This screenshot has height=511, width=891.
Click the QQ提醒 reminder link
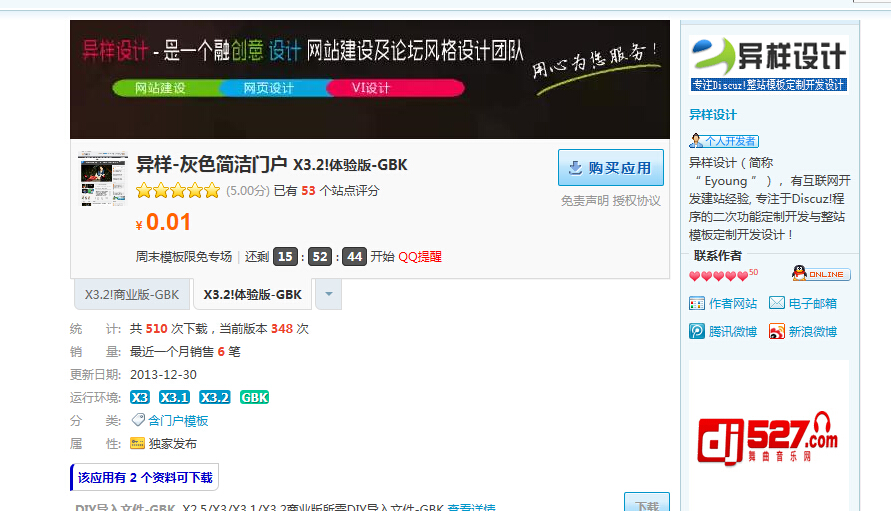click(x=420, y=257)
